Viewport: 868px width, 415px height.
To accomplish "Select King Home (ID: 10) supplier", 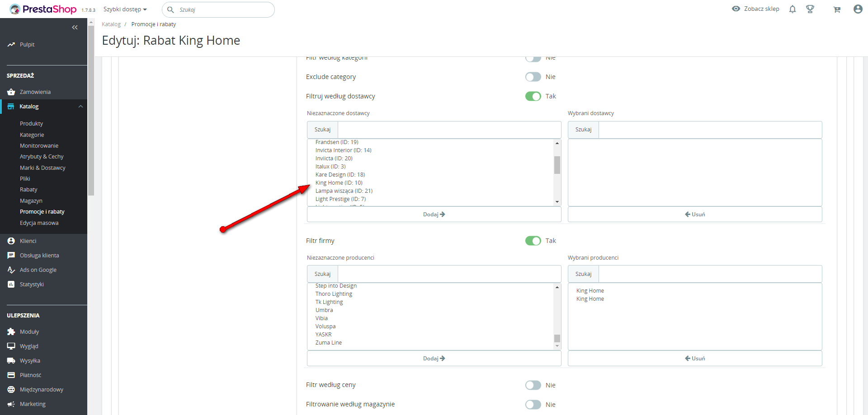I will click(x=339, y=183).
